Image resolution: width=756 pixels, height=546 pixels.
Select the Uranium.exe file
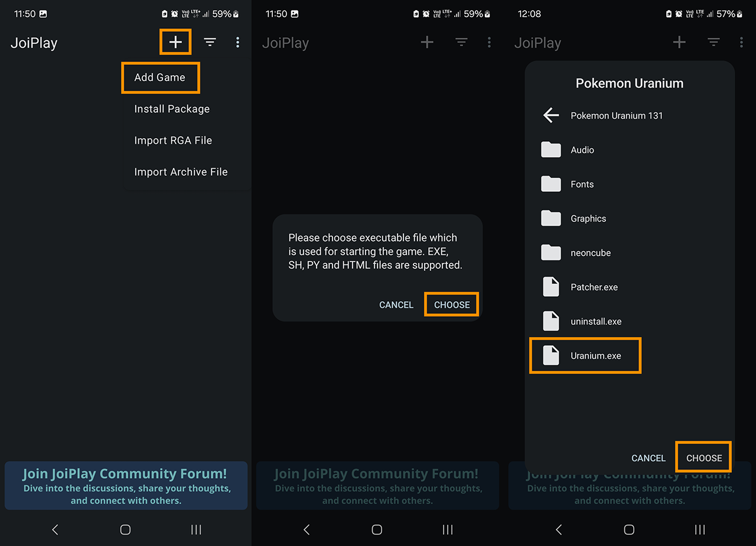(585, 356)
